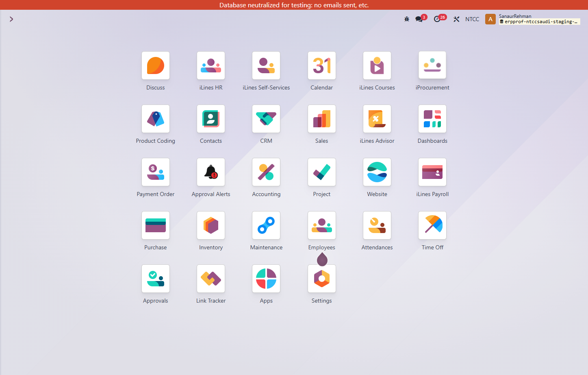Open the conversations messages icon

tap(419, 19)
